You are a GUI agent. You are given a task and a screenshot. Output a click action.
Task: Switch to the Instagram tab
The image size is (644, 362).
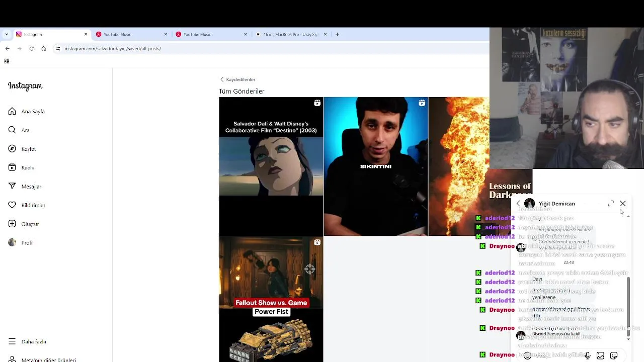coord(50,34)
